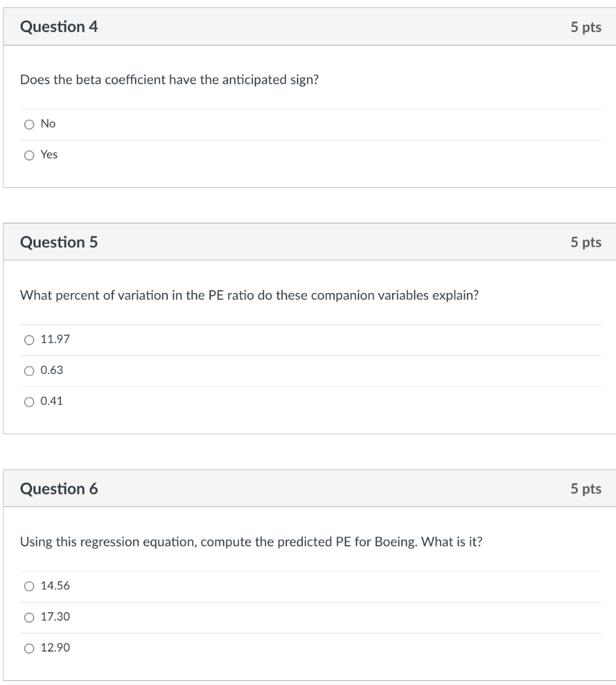Viewport: 616px width, 685px height.
Task: Click the 'Question 5' heading
Action: (59, 242)
